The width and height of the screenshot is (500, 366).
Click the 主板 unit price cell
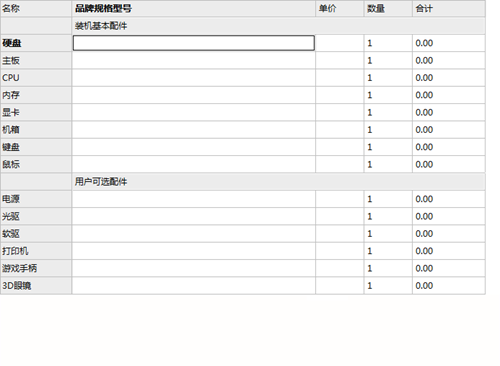(340, 60)
